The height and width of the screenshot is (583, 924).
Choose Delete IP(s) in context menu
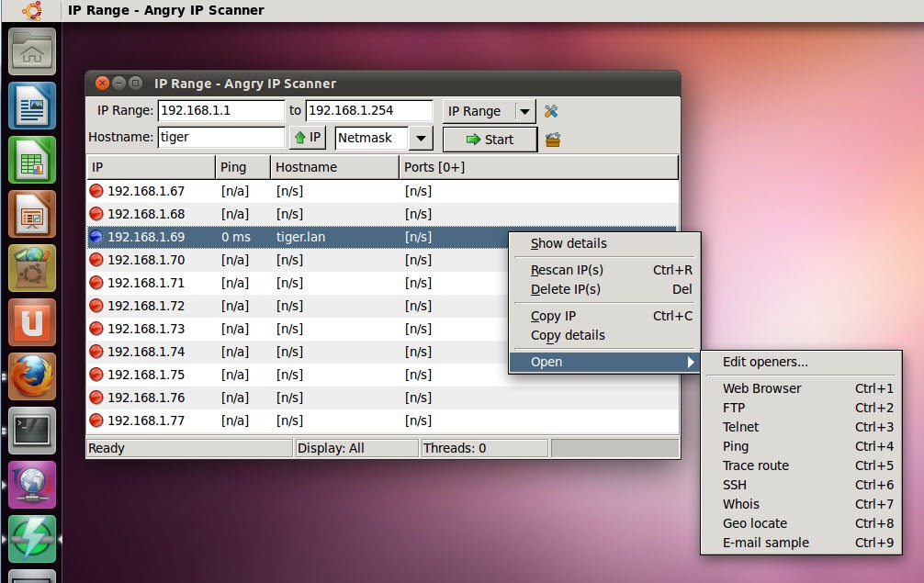[x=605, y=289]
